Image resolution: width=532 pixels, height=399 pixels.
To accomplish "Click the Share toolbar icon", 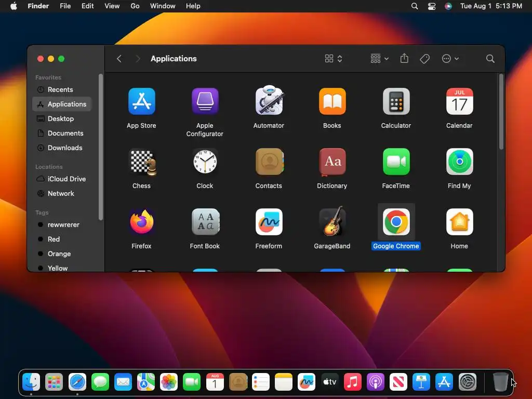I will tap(404, 58).
